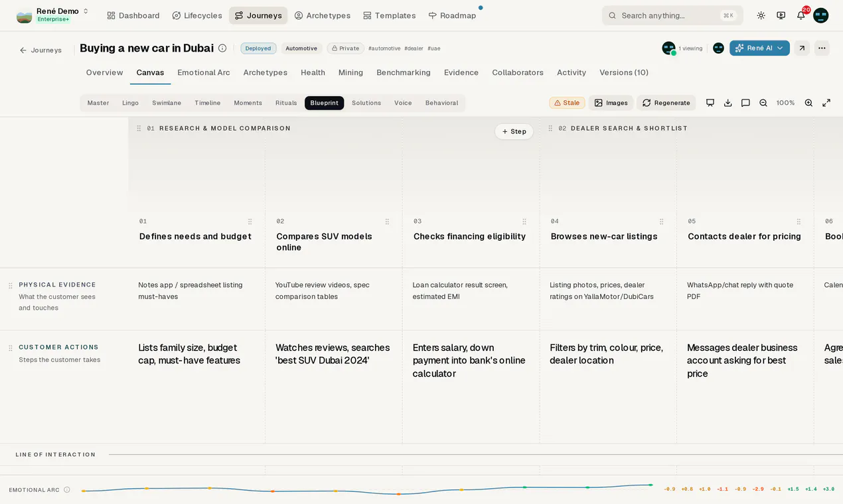Image resolution: width=843 pixels, height=504 pixels.
Task: Toggle the light/dark theme sun icon
Action: point(761,15)
